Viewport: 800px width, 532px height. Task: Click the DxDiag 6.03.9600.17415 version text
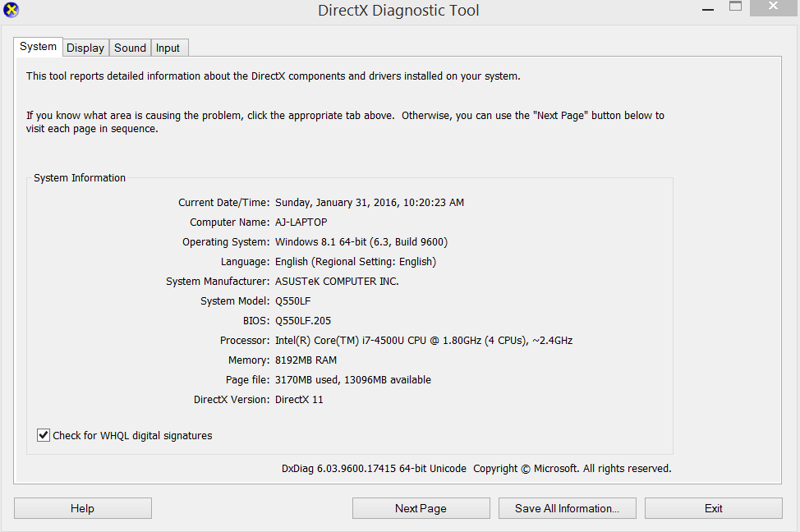click(374, 468)
